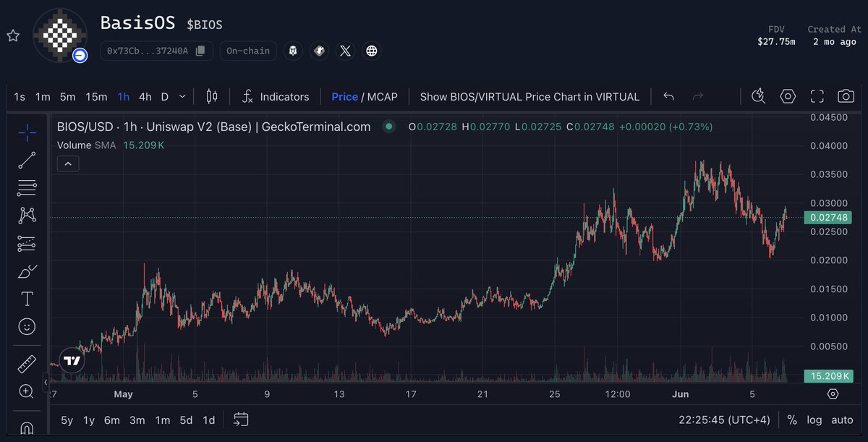This screenshot has width=868, height=442.
Task: Open the website globe icon
Action: coord(372,51)
